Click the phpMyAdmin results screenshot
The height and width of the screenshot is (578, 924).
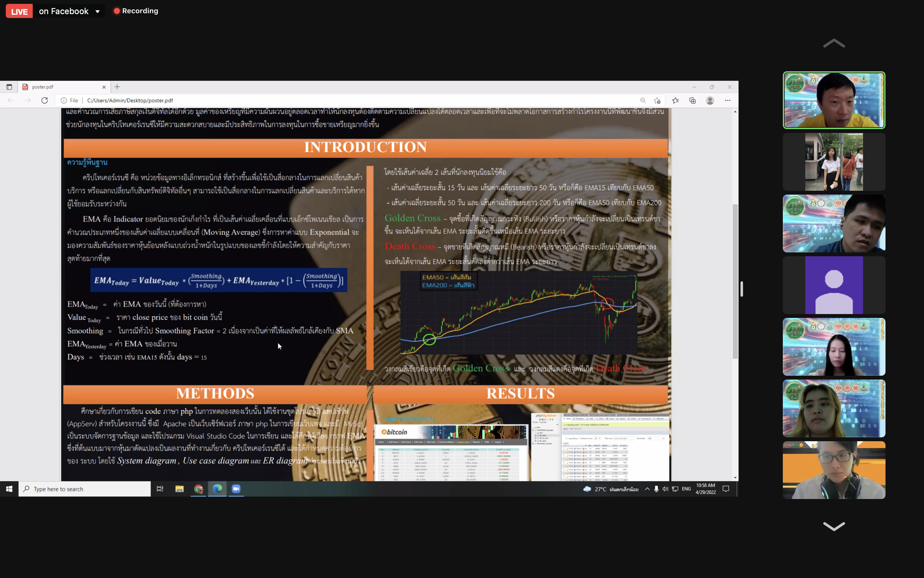point(600,447)
